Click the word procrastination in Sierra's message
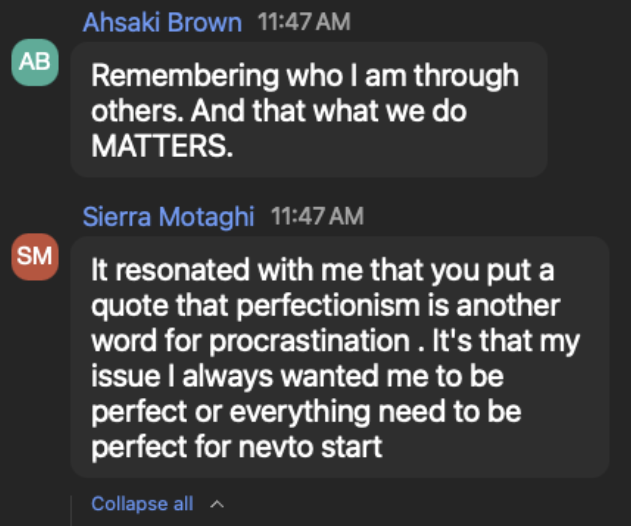Image resolution: width=631 pixels, height=526 pixels. [309, 341]
